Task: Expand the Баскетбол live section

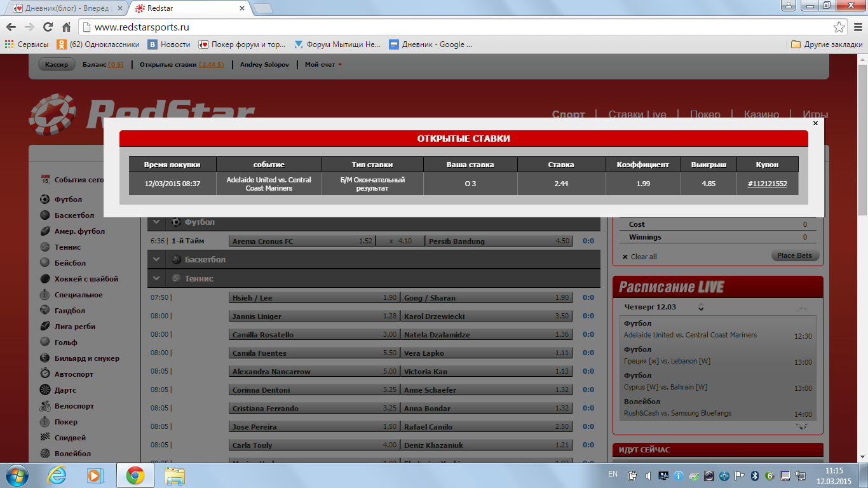Action: (x=156, y=260)
